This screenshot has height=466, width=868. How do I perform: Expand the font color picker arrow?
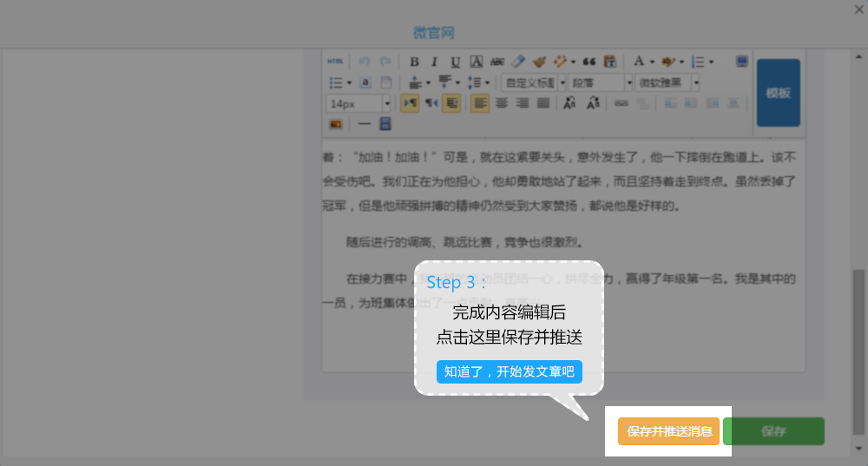[651, 62]
